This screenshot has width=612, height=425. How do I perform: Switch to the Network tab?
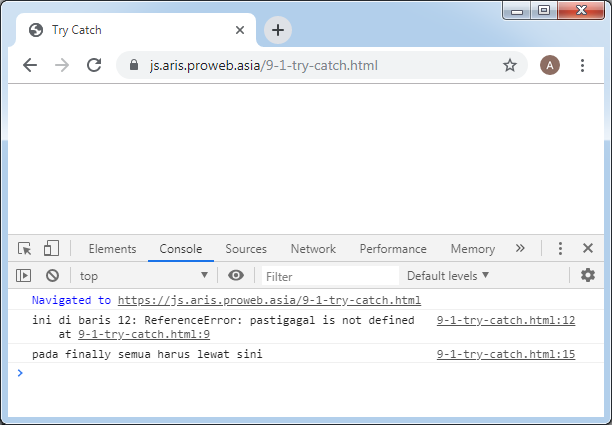[x=313, y=249]
